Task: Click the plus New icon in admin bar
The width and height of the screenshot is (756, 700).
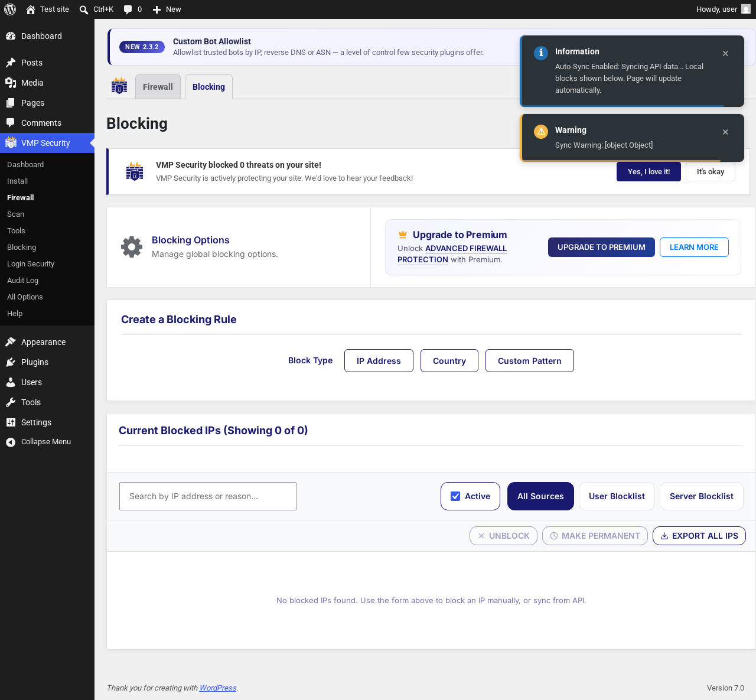Action: click(157, 9)
